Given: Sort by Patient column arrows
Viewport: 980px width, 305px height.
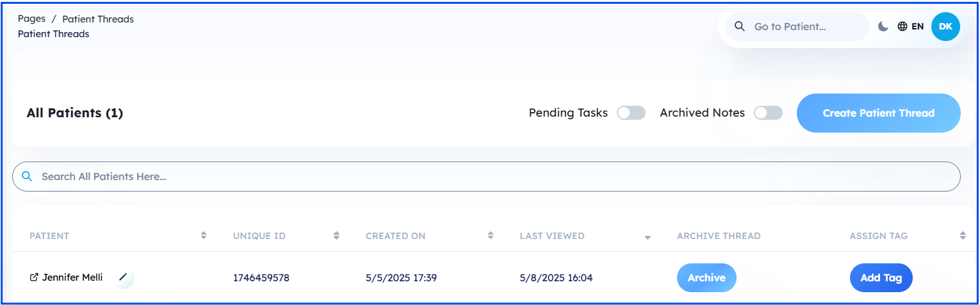Looking at the screenshot, I should [204, 236].
